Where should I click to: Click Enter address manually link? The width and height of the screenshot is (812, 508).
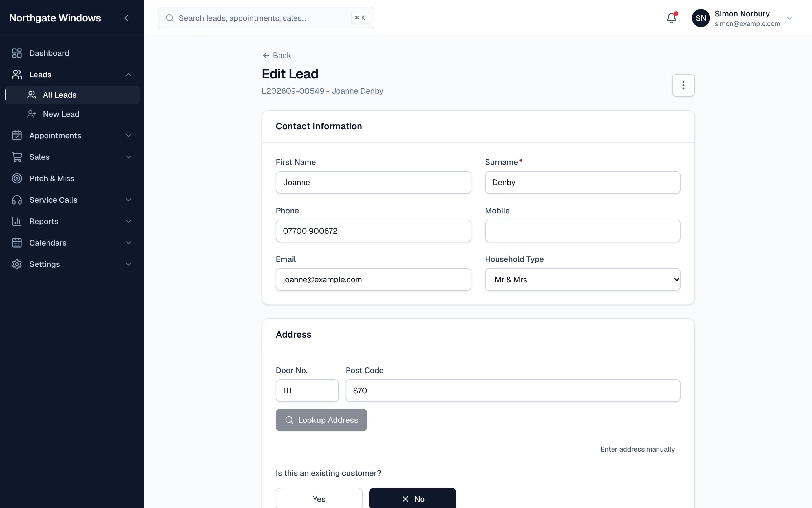pos(637,449)
